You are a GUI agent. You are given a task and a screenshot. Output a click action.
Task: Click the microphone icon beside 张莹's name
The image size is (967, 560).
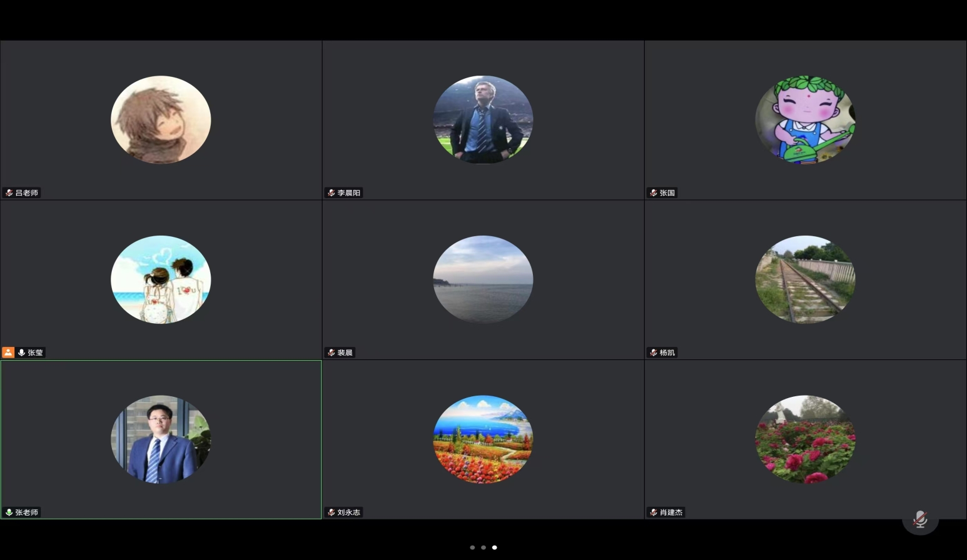(22, 352)
